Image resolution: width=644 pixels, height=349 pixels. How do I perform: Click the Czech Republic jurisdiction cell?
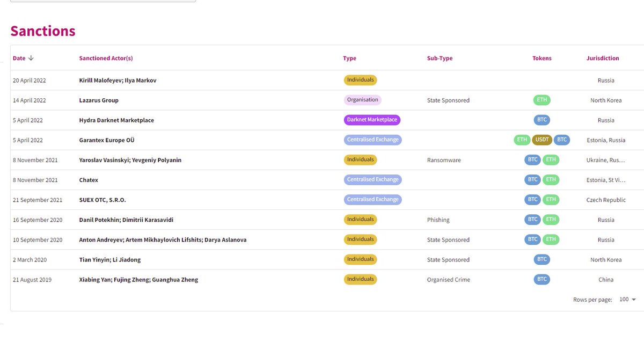(606, 200)
